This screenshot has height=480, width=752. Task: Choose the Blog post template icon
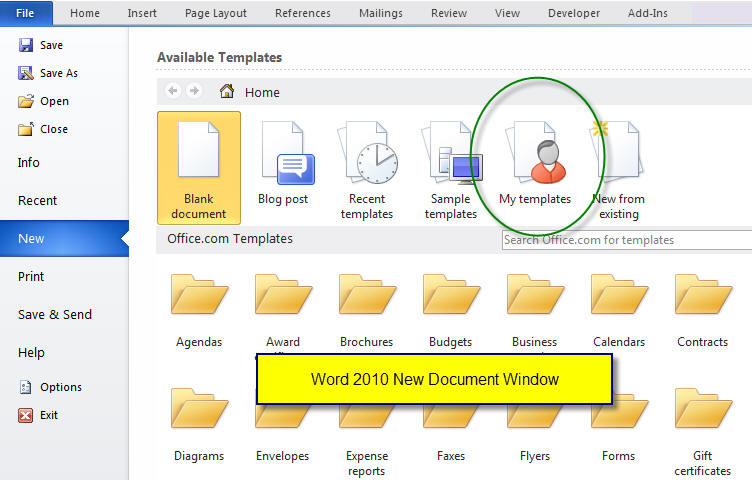pos(288,153)
